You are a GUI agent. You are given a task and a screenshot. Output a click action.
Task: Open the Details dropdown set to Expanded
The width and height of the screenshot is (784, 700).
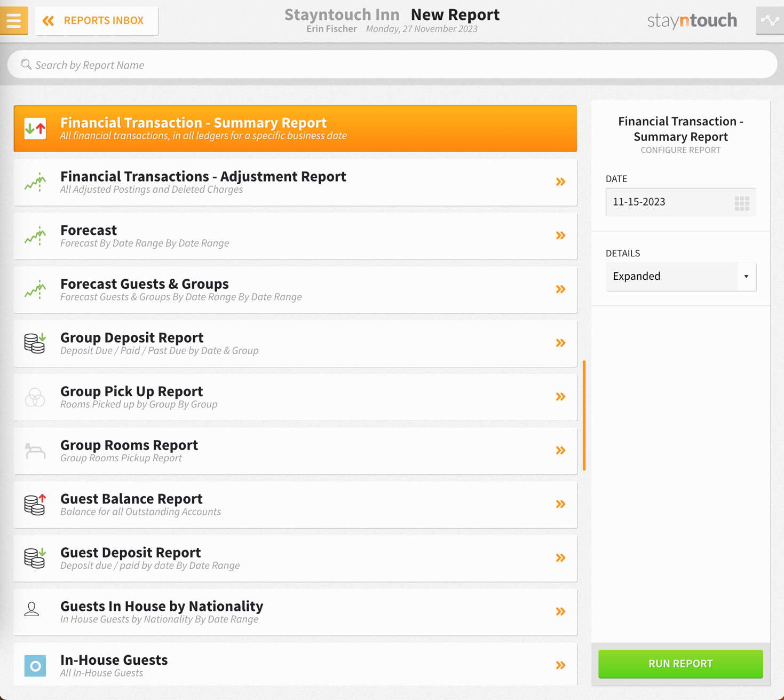pyautogui.click(x=680, y=277)
